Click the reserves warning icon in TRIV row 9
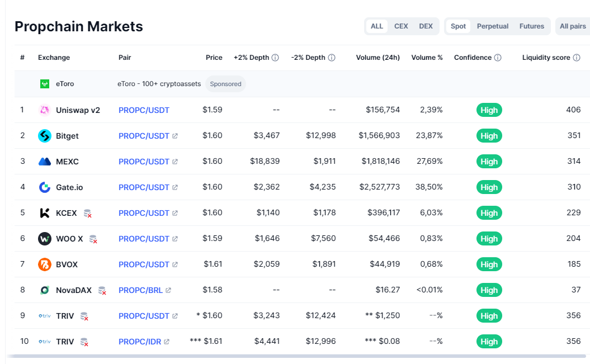Image resolution: width=590 pixels, height=364 pixels. point(84,316)
